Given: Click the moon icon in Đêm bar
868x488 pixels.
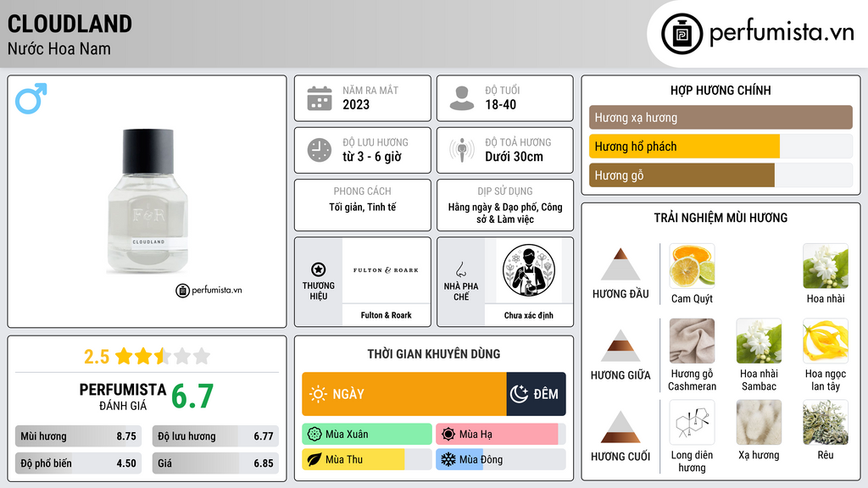Looking at the screenshot, I should [519, 394].
